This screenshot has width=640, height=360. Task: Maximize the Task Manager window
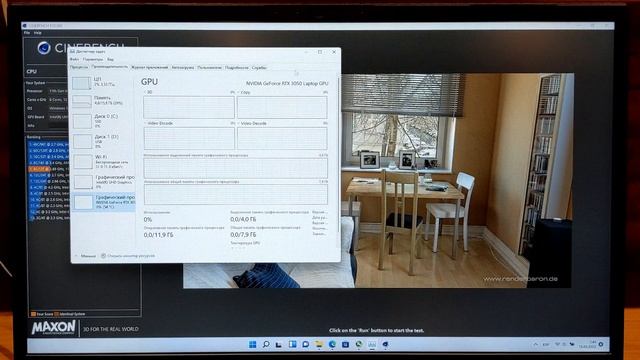point(320,52)
